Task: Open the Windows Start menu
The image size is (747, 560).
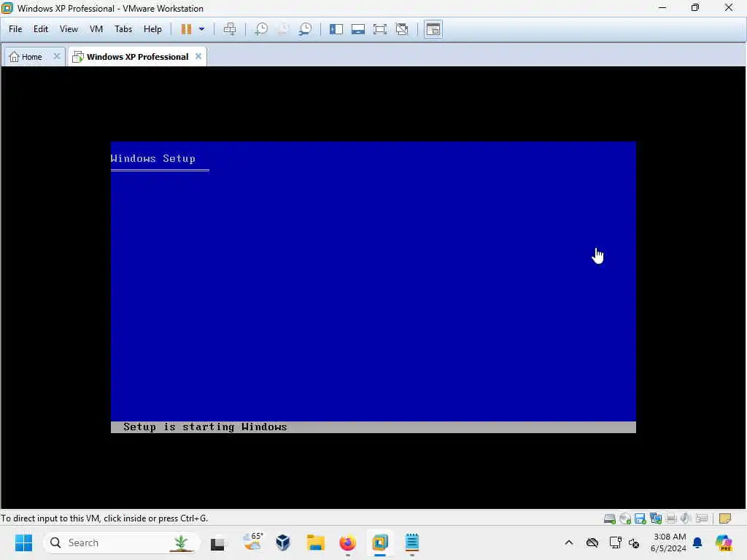Action: [x=23, y=542]
